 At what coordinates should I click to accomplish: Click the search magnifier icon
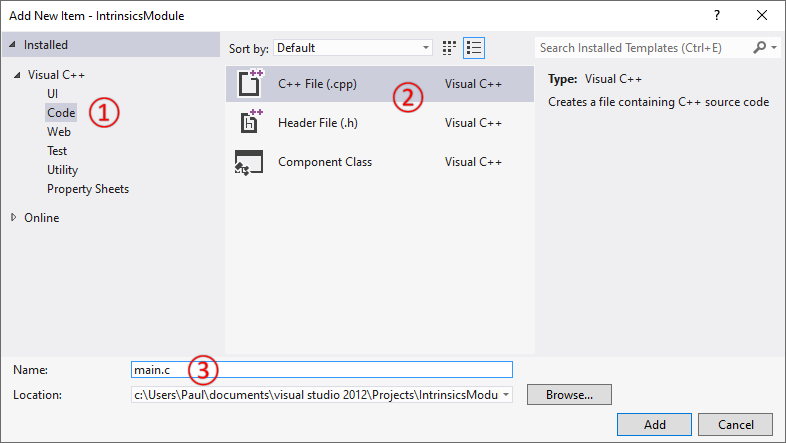pos(760,47)
